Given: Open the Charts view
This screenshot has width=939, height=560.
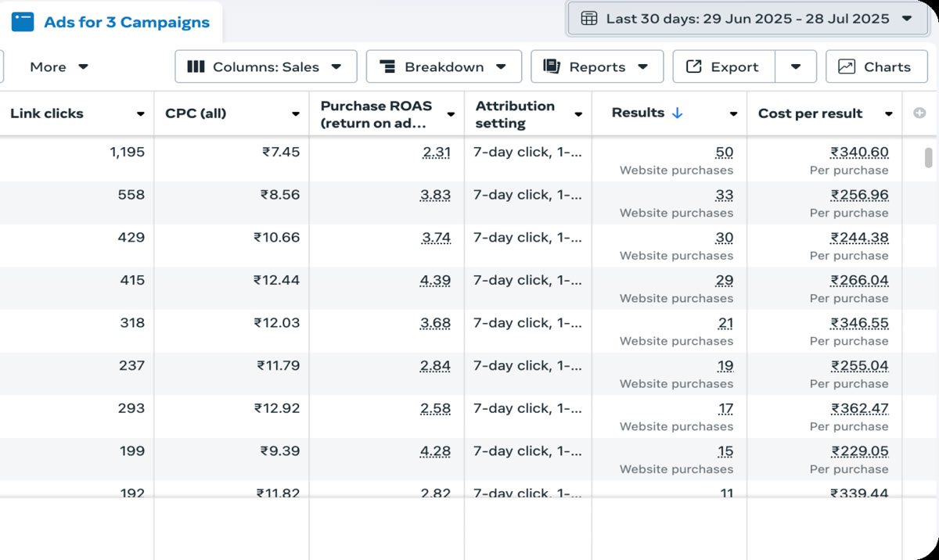Looking at the screenshot, I should (x=876, y=67).
